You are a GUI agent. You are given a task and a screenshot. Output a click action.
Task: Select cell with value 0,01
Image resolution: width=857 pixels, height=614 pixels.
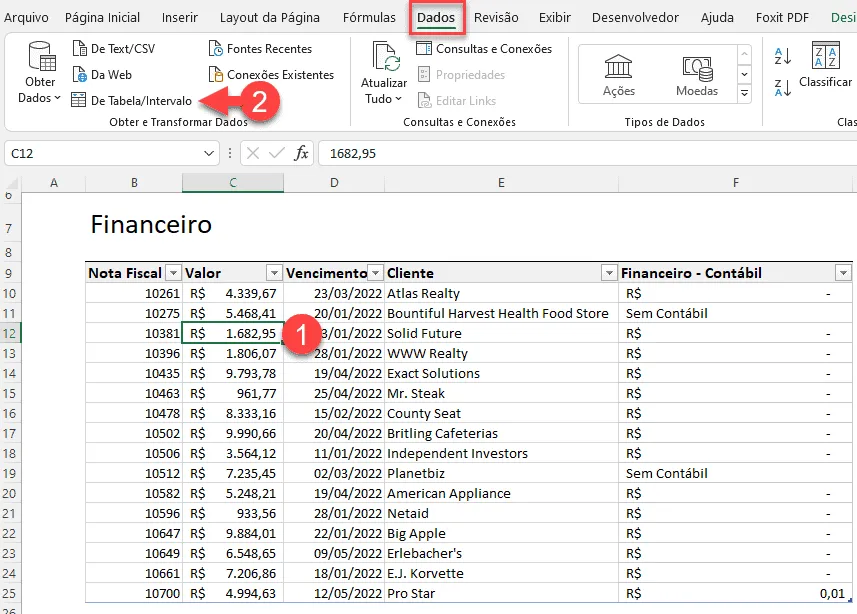pos(735,593)
